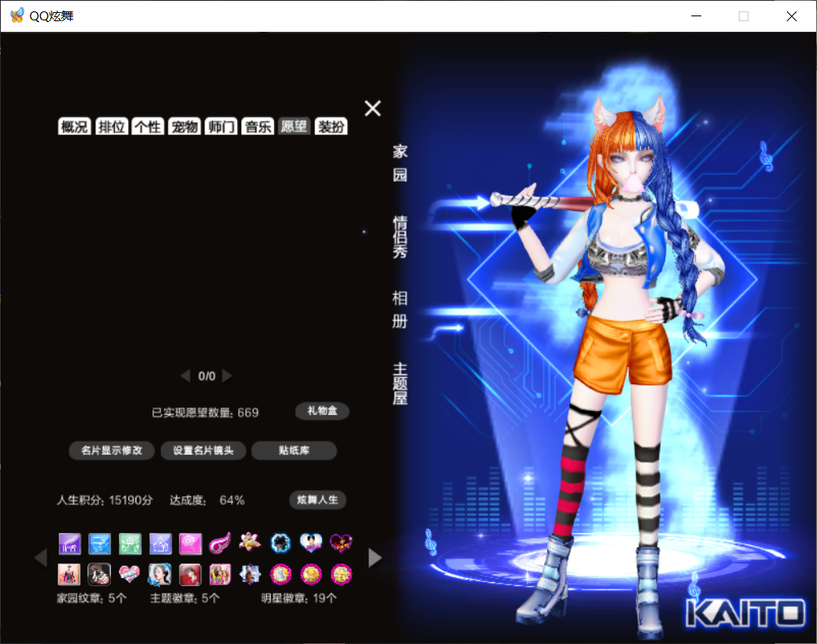The image size is (817, 644).
Task: Select the pink heart star badge
Action: tap(129, 574)
